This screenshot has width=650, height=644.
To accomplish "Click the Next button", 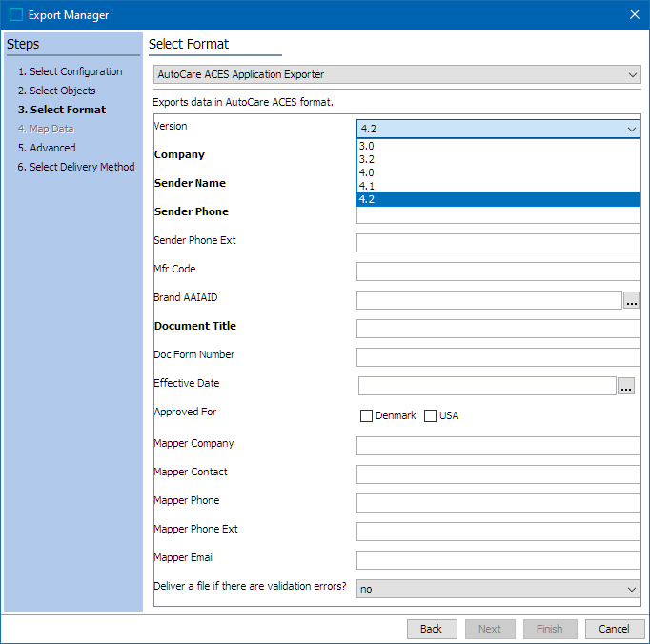I will click(490, 629).
